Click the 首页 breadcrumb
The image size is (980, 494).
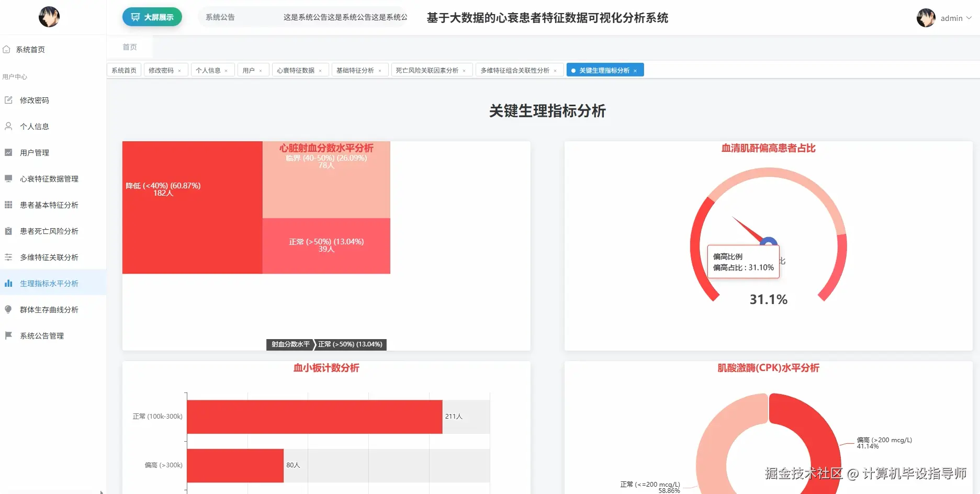coord(130,47)
